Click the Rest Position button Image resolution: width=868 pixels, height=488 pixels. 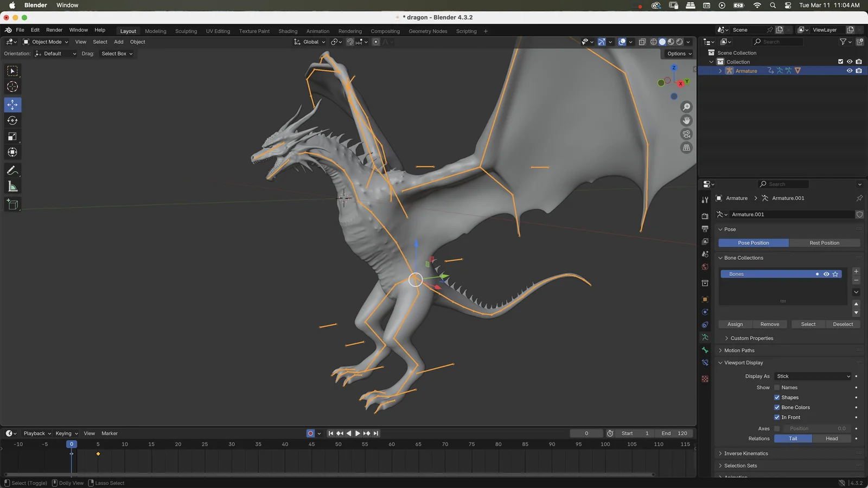pyautogui.click(x=824, y=243)
